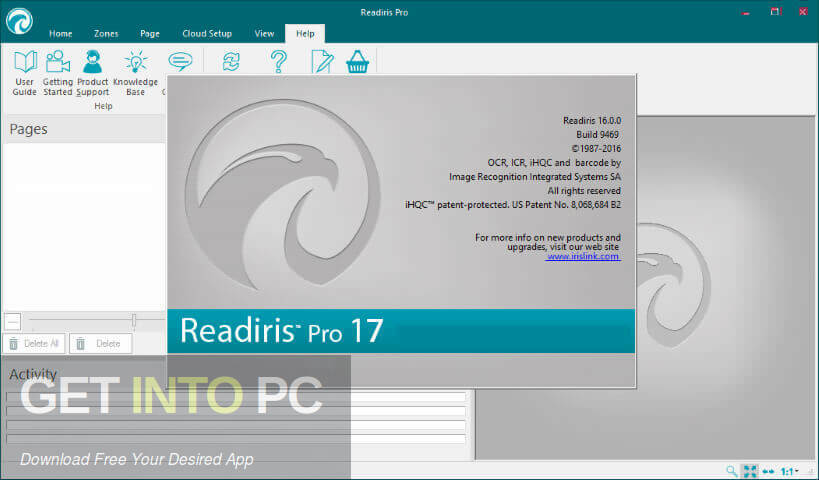Screen dimensions: 819x480
Task: Minimize the Readiris Pro window
Action: pos(746,12)
